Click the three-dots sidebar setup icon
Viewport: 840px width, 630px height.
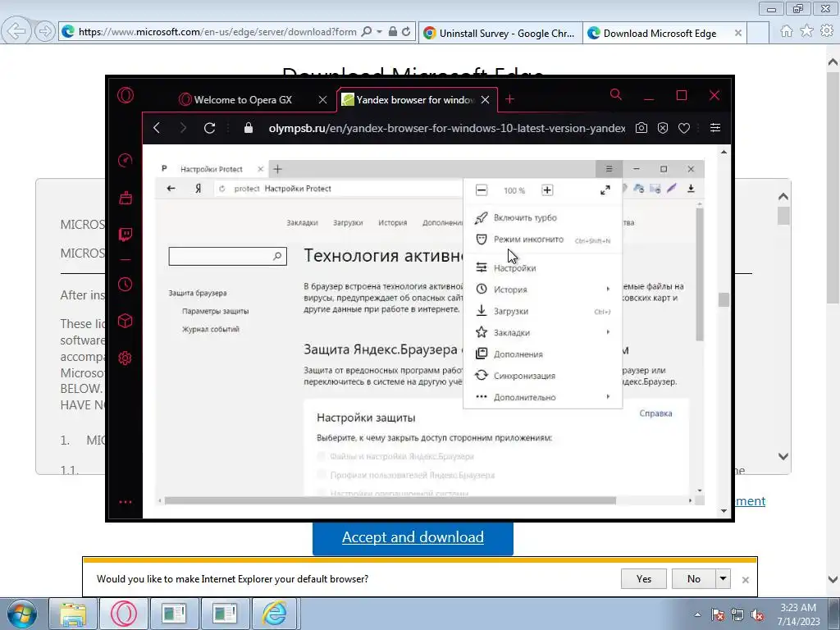126,502
